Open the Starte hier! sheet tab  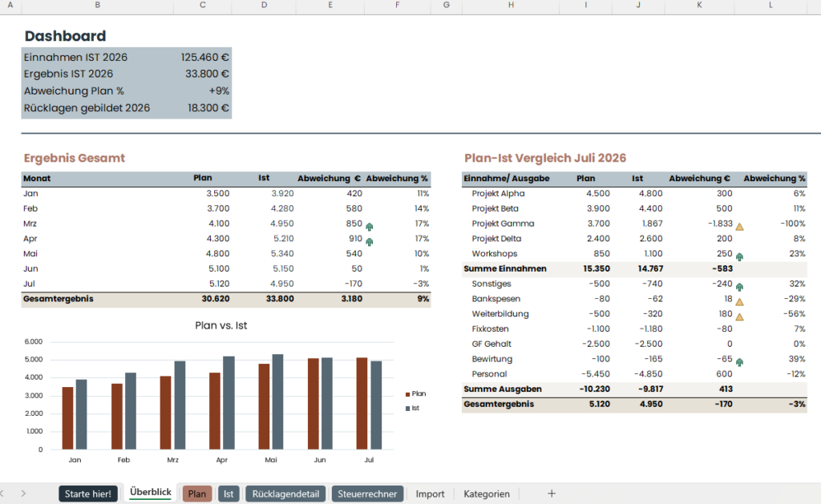[x=88, y=494]
